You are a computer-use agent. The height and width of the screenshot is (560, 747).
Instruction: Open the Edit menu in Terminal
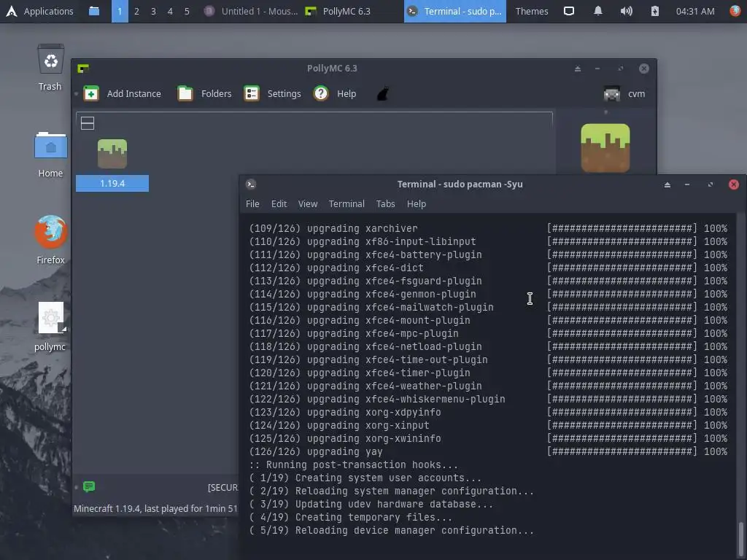pyautogui.click(x=279, y=204)
